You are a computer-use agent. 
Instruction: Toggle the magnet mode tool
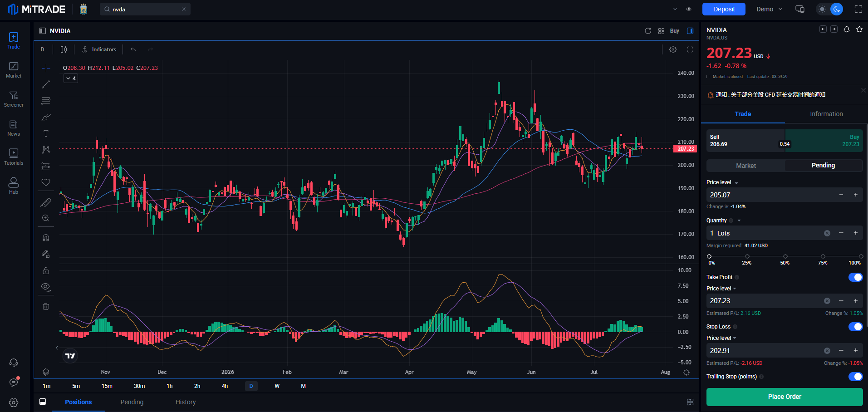(x=46, y=238)
